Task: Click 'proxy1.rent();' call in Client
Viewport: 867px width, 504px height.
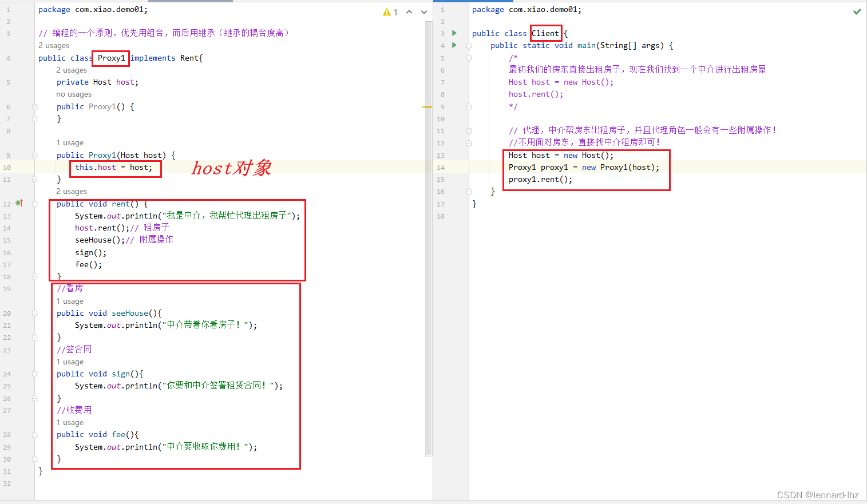Action: point(540,180)
